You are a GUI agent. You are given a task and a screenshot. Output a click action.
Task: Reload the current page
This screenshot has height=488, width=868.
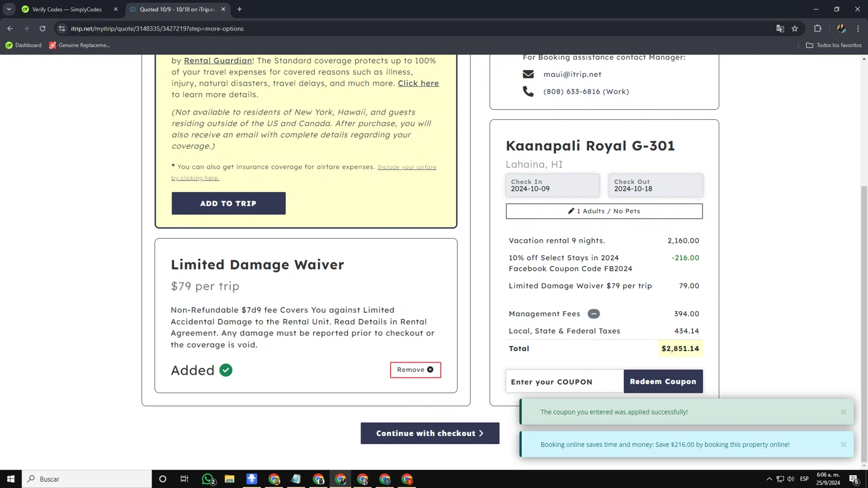(42, 28)
